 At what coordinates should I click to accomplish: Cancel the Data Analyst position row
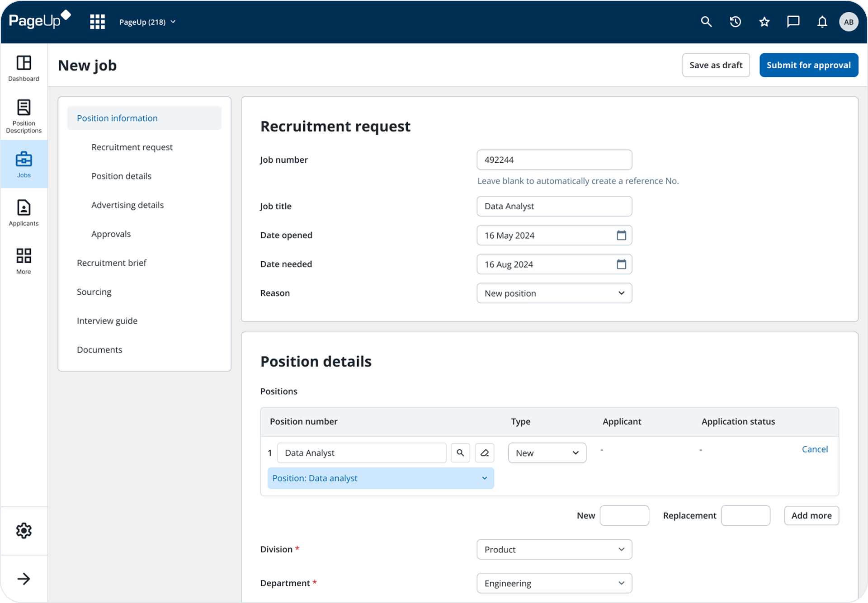(814, 449)
